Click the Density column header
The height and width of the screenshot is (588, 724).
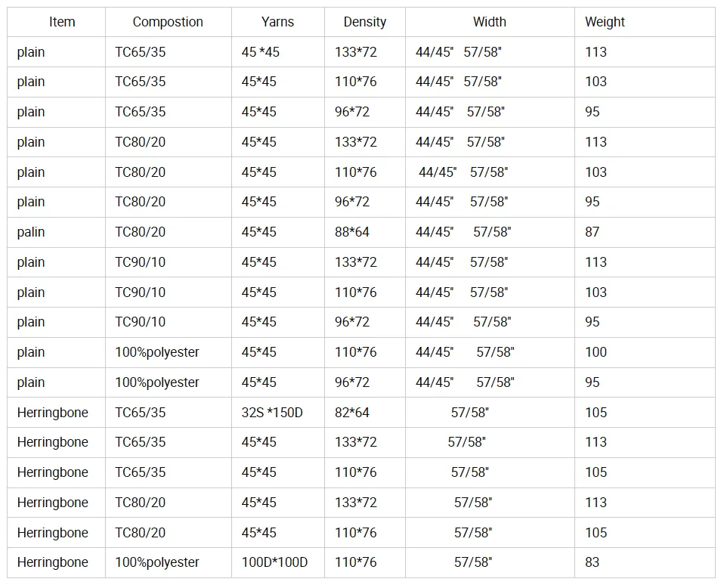pos(365,22)
